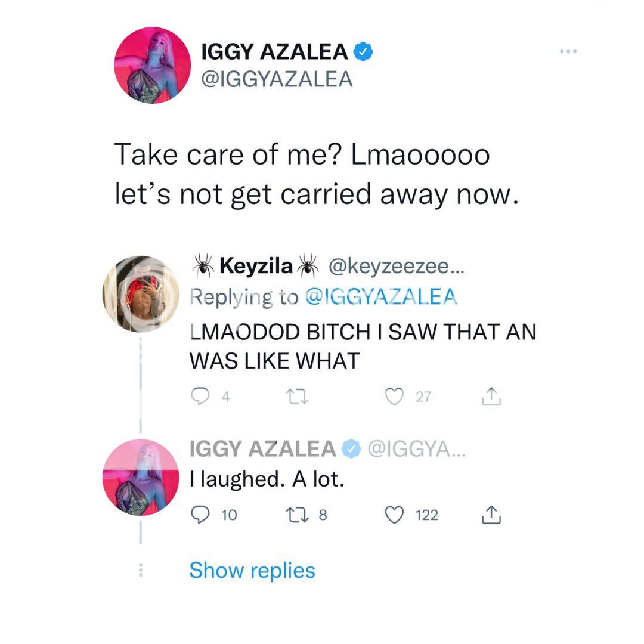Open Keyzila's avatar thumbnail
Viewport: 644px width, 644px height.
click(141, 293)
